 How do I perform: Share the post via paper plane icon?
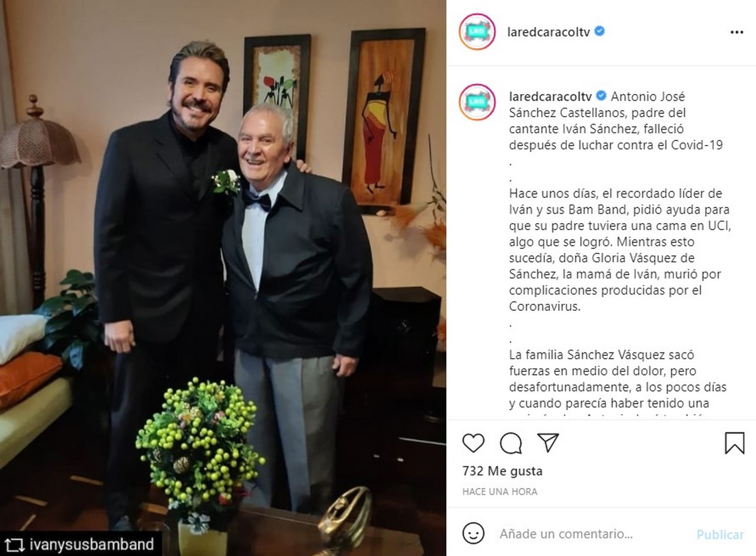point(548,443)
